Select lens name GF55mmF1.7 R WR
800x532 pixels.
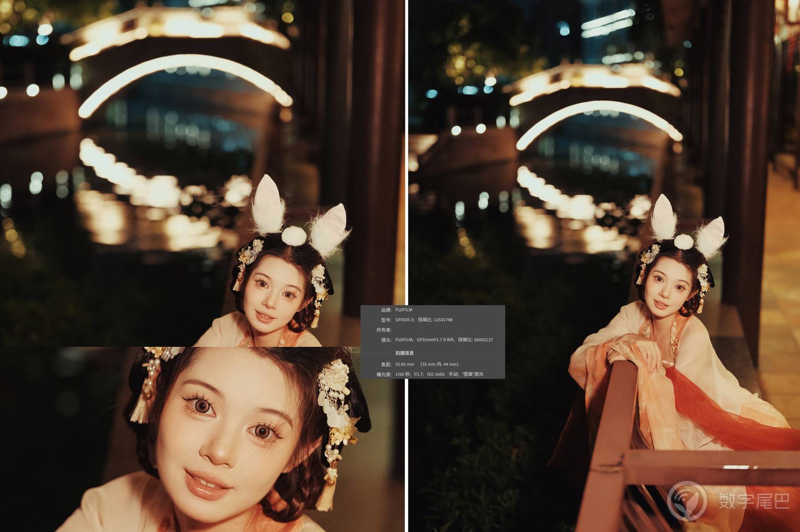click(436, 340)
